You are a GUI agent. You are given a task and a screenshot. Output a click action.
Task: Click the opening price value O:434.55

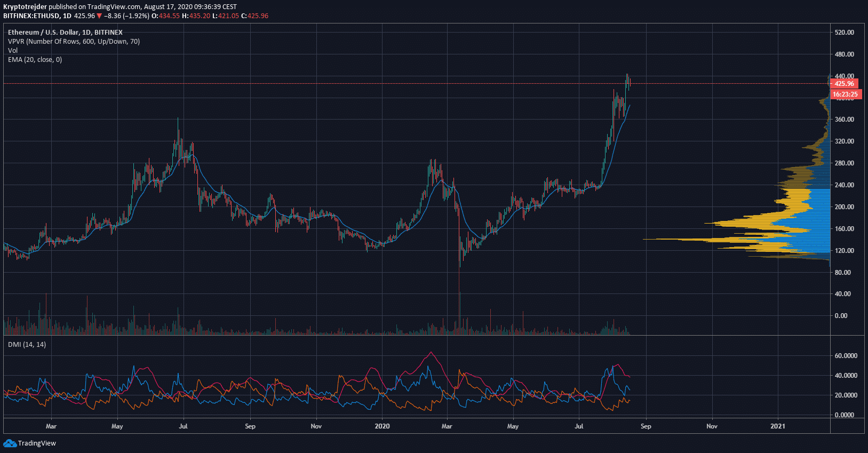166,16
